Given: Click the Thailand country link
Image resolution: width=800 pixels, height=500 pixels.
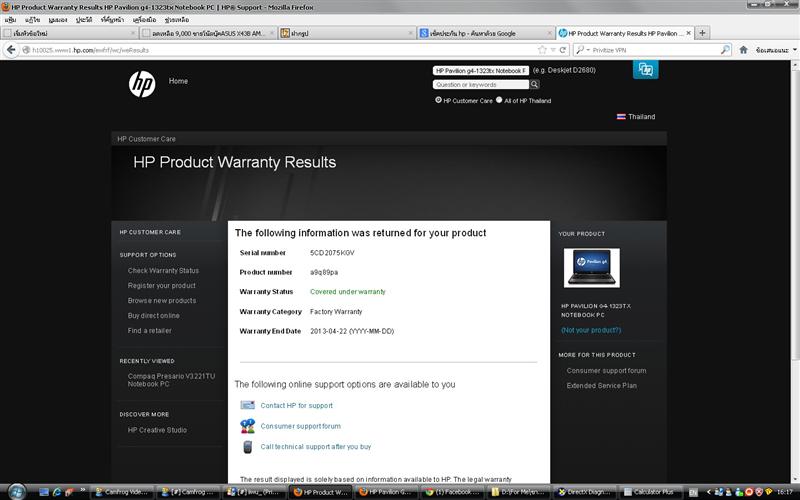Looking at the screenshot, I should coord(641,116).
